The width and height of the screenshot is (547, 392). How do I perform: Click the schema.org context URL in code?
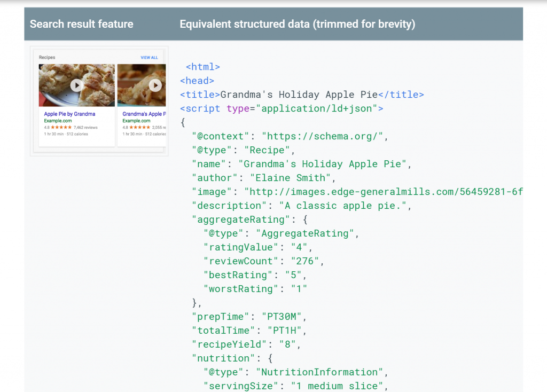tap(322, 136)
